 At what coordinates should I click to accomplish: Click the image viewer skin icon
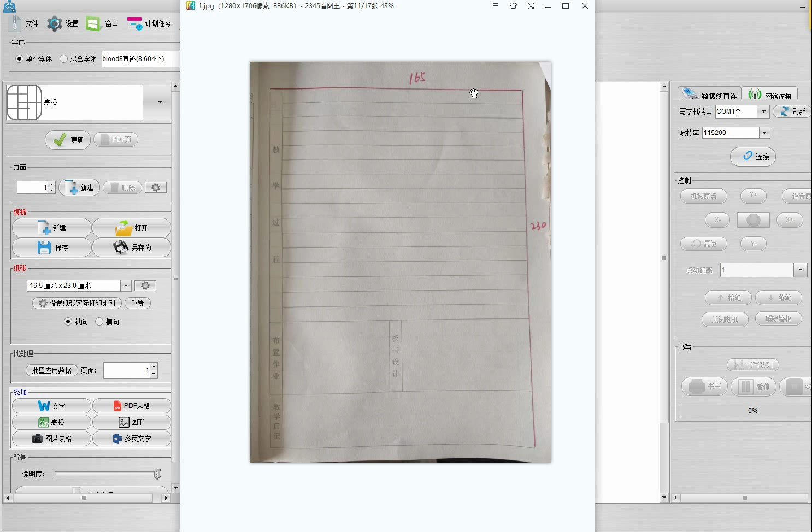coord(513,6)
